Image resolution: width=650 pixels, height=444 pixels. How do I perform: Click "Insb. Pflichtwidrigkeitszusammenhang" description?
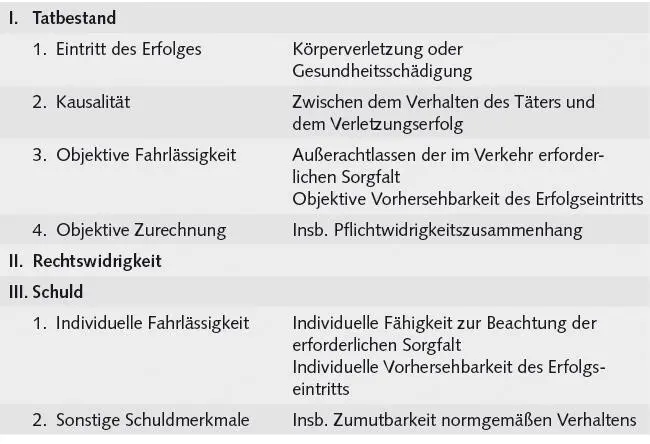coord(439,229)
